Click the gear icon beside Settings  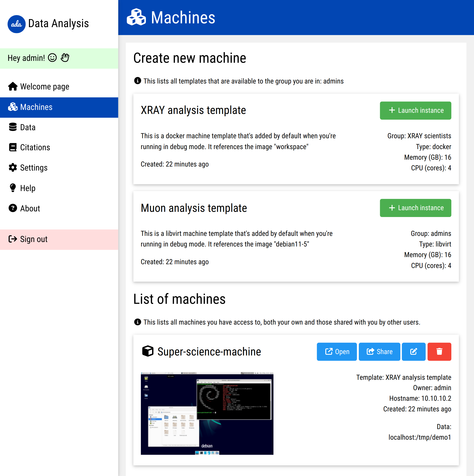[x=13, y=167]
